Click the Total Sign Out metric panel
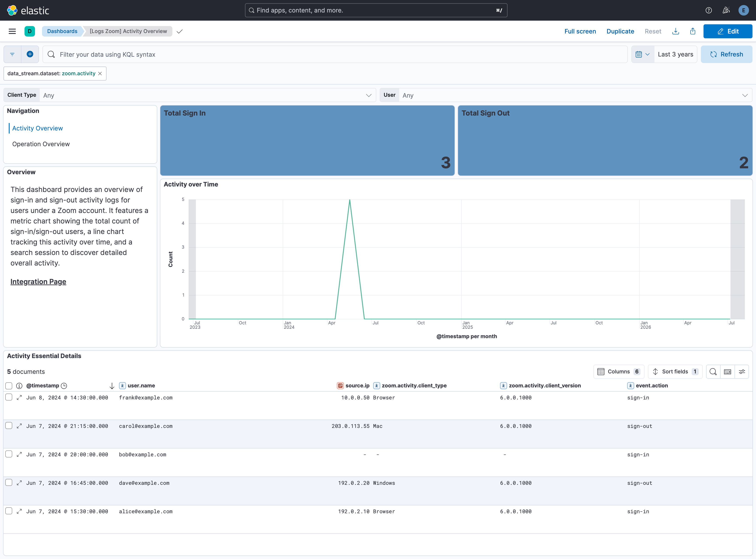Viewport: 756px width, 559px height. pos(605,141)
